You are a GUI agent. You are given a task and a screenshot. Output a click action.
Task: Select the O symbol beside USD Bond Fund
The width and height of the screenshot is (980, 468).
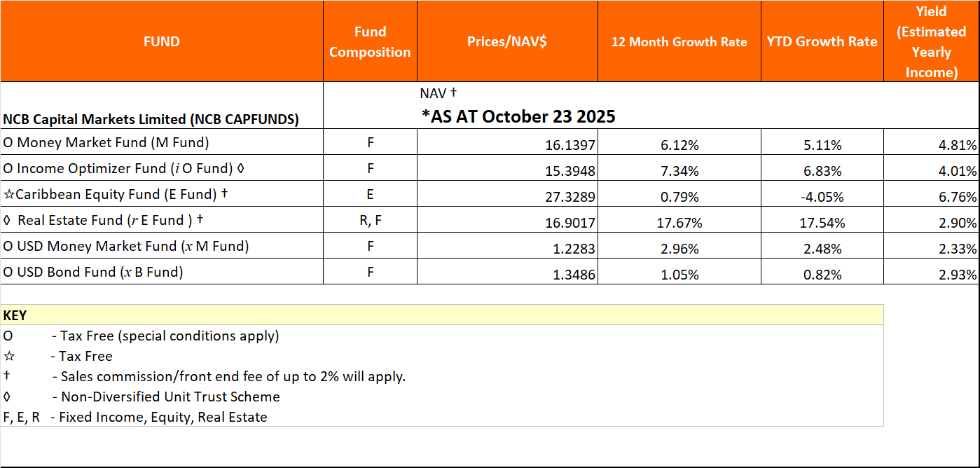[7, 271]
